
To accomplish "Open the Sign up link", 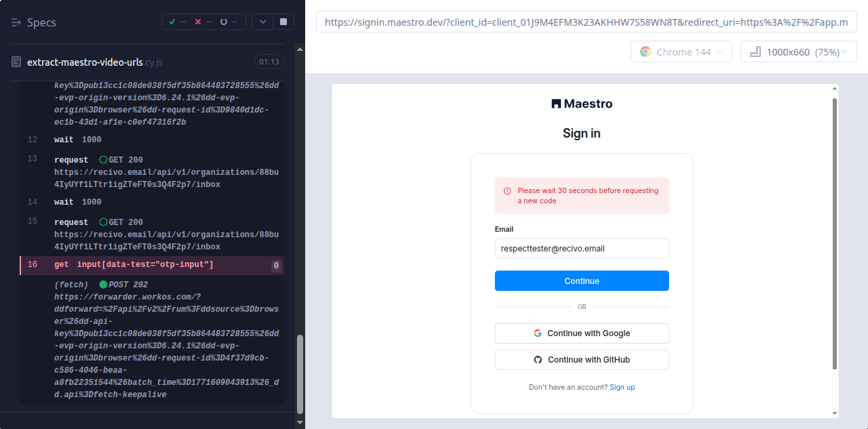I will (x=622, y=388).
